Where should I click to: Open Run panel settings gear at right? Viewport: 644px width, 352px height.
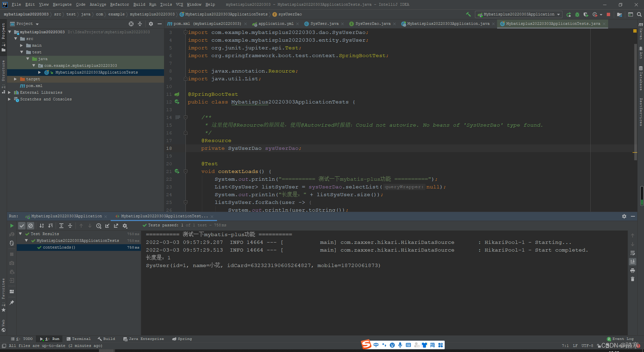[x=624, y=216]
